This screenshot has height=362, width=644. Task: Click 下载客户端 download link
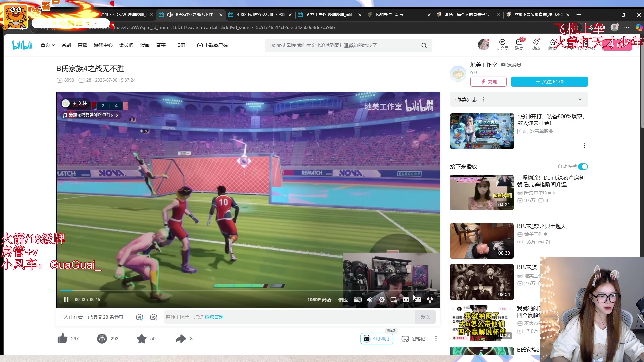212,45
